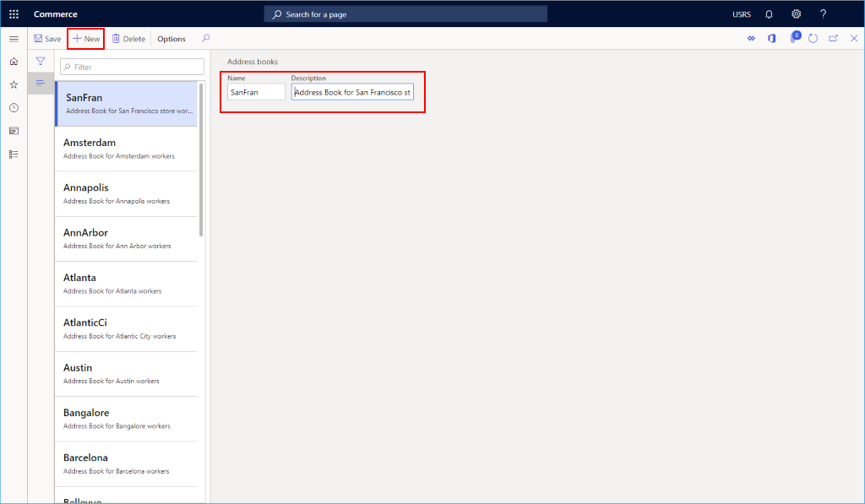This screenshot has height=504, width=865.
Task: Click the New button to create address book
Action: pos(84,38)
